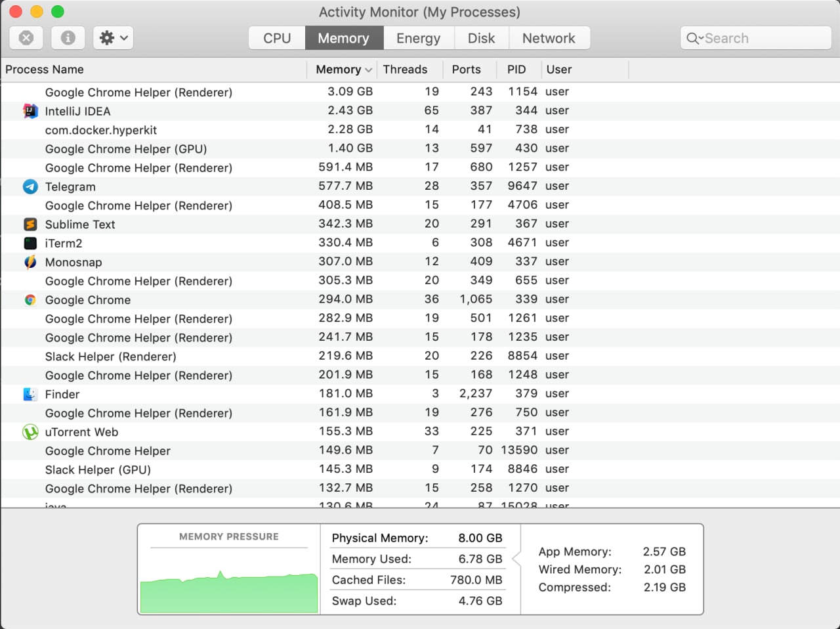Select the Slack Helper (Renderer) row
Image resolution: width=840 pixels, height=629 pixels.
[420, 357]
